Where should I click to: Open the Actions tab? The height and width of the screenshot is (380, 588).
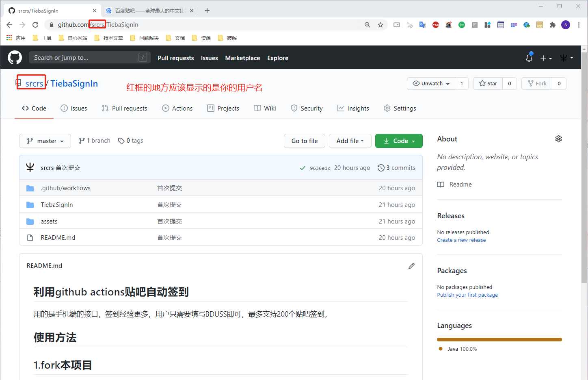click(x=177, y=109)
